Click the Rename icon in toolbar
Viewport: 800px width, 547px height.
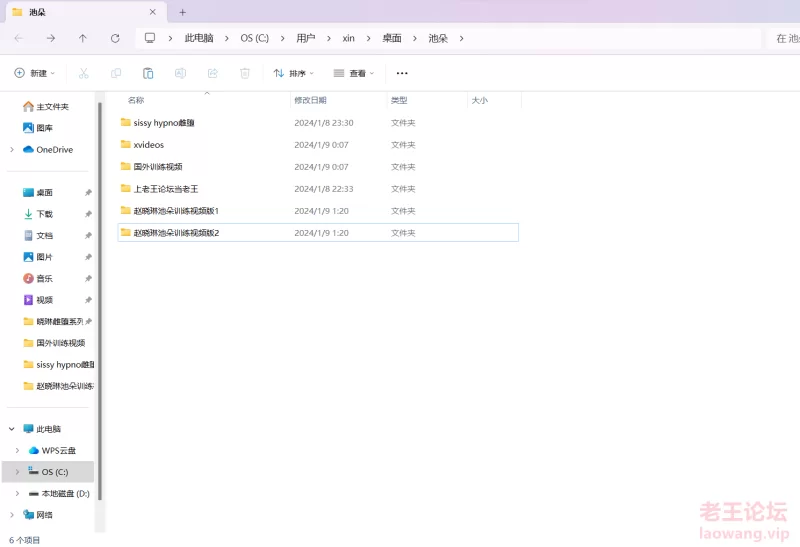click(x=180, y=73)
